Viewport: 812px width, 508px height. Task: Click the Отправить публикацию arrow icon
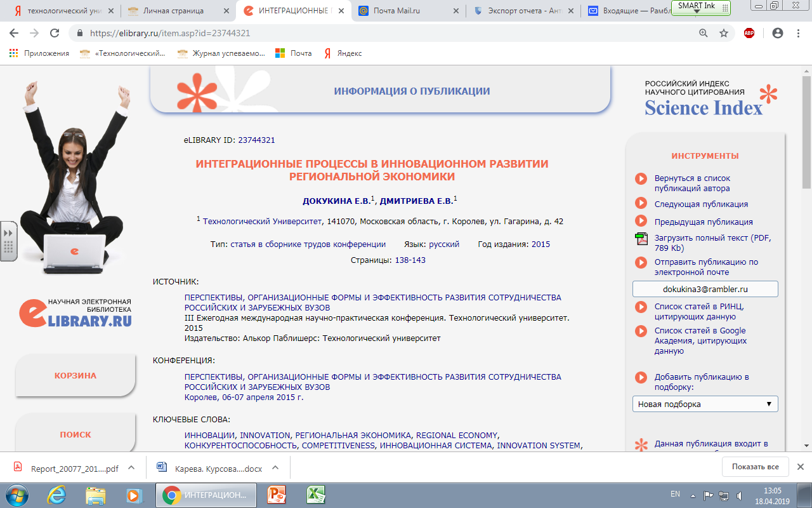point(641,262)
